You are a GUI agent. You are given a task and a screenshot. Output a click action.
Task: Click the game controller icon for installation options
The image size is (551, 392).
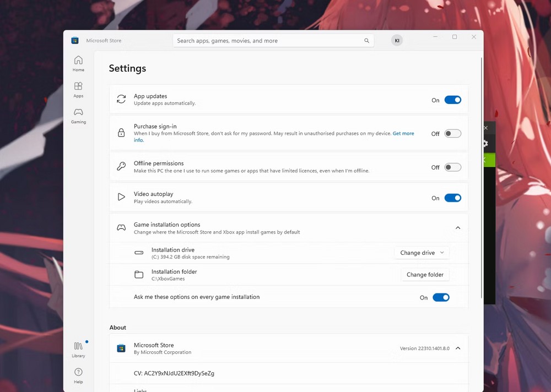coord(121,227)
